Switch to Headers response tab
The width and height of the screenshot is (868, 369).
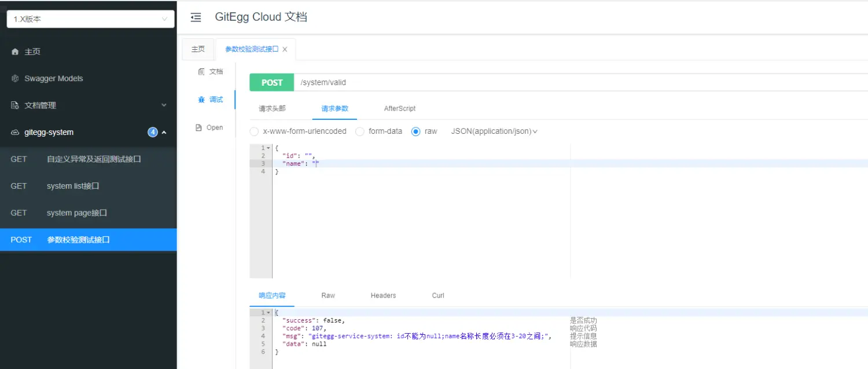[x=383, y=295]
